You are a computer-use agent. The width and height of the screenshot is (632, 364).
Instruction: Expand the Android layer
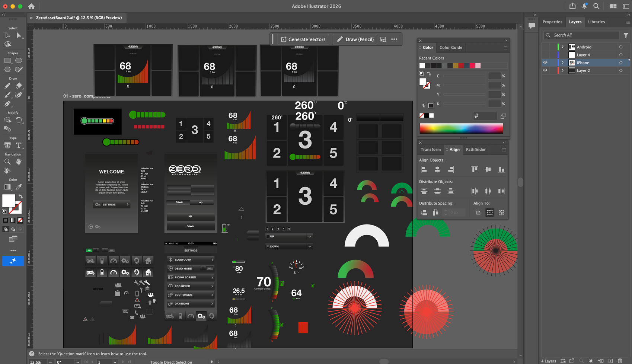click(x=562, y=47)
